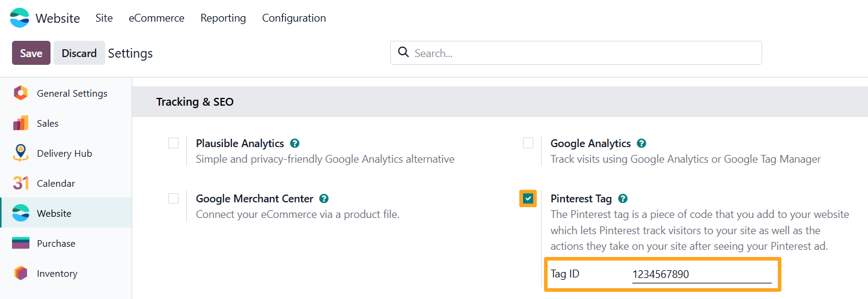Screen dimensions: 868x299
Task: Select the Inventory sidebar icon
Action: (20, 273)
